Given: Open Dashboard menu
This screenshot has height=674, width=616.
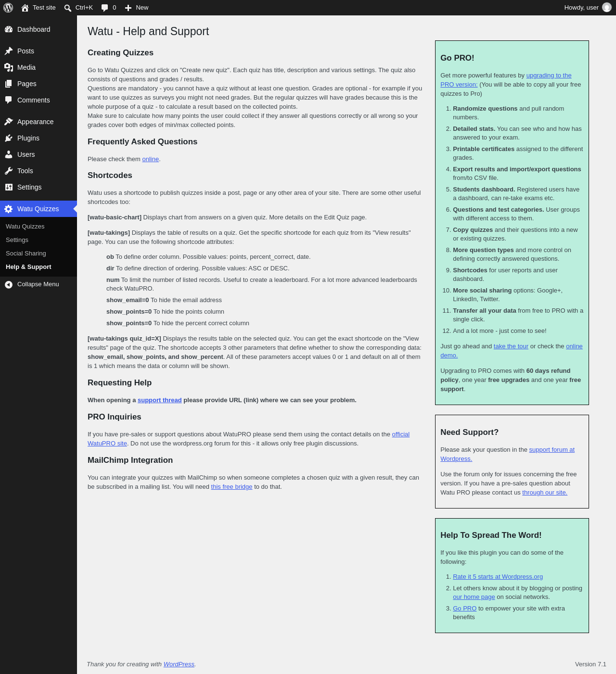Looking at the screenshot, I should [x=38, y=29].
